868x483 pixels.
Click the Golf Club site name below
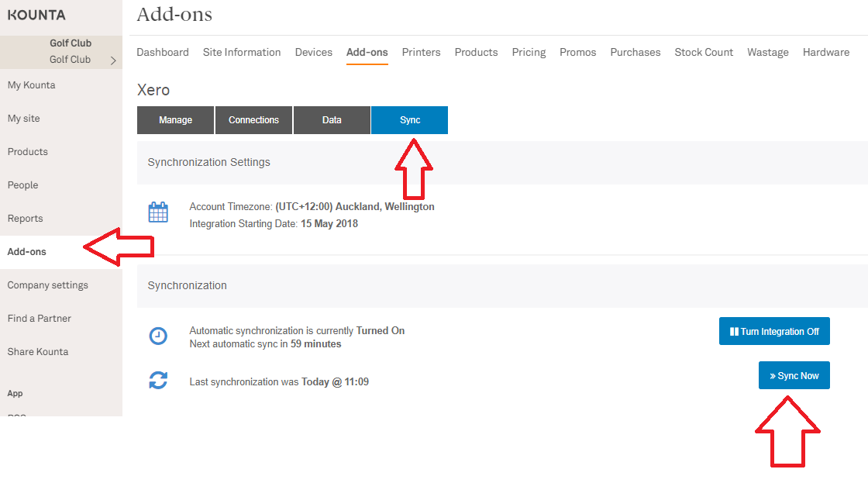tap(70, 59)
